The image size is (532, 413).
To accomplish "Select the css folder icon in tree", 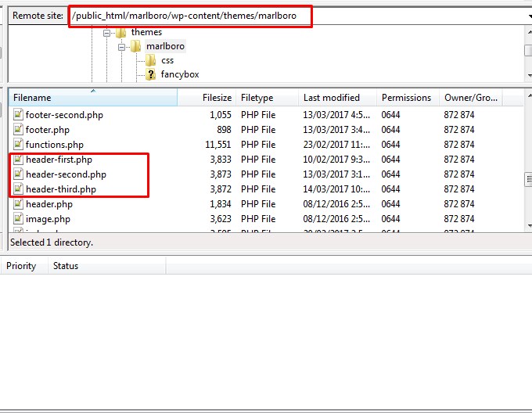I will point(151,60).
